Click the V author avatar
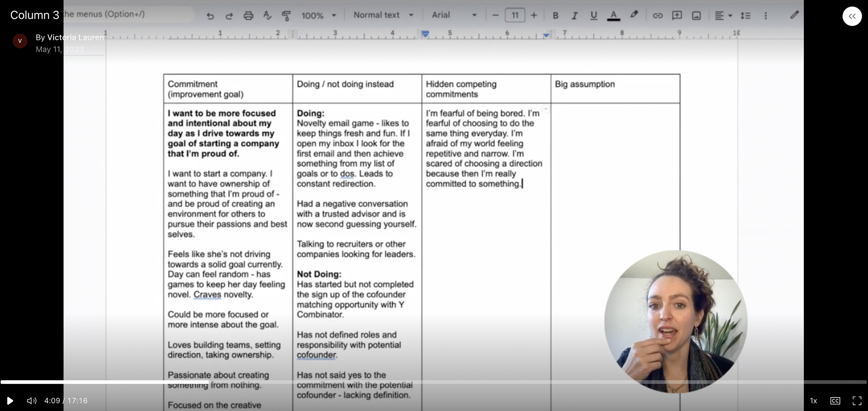 20,41
